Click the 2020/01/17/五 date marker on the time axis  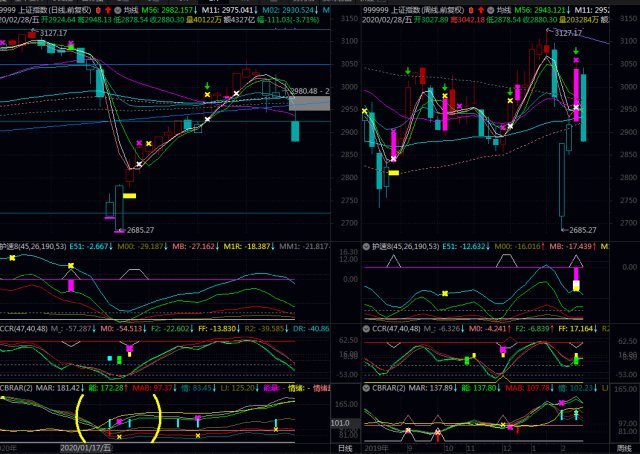pyautogui.click(x=86, y=448)
